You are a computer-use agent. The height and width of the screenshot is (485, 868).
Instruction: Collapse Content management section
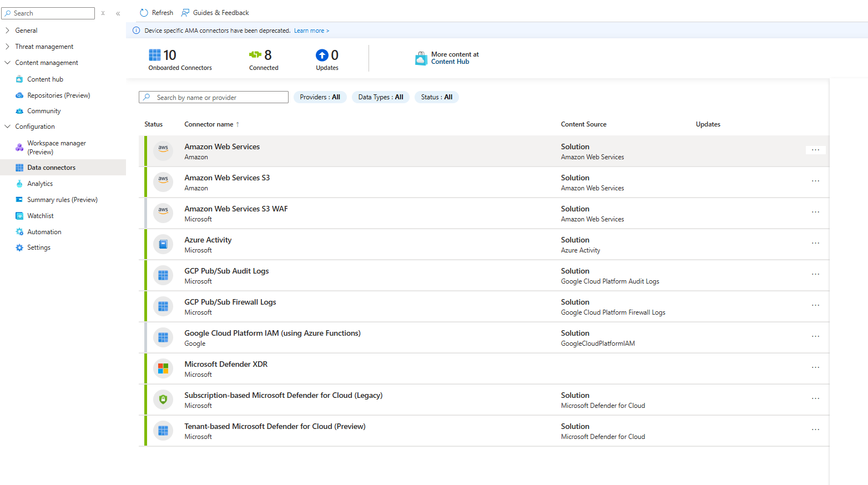(7, 63)
